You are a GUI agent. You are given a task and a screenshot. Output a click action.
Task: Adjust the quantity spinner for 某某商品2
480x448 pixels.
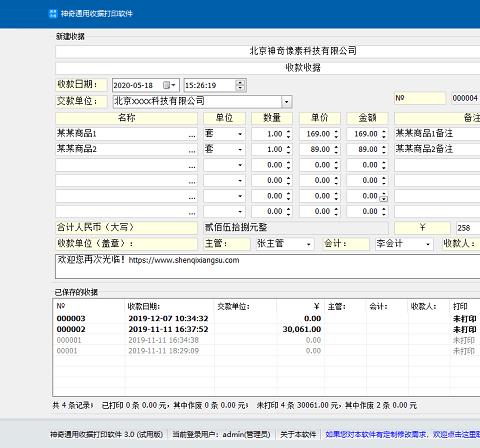[288, 149]
